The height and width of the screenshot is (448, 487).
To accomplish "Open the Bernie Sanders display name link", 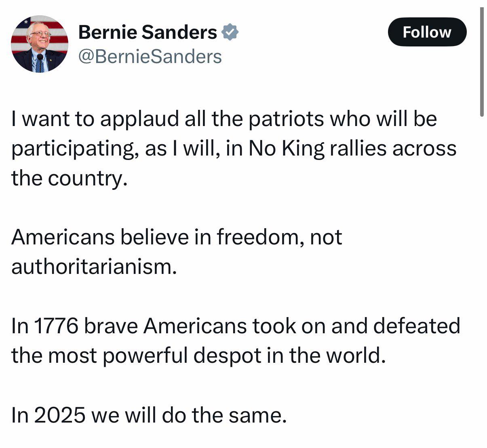I will coord(148,32).
